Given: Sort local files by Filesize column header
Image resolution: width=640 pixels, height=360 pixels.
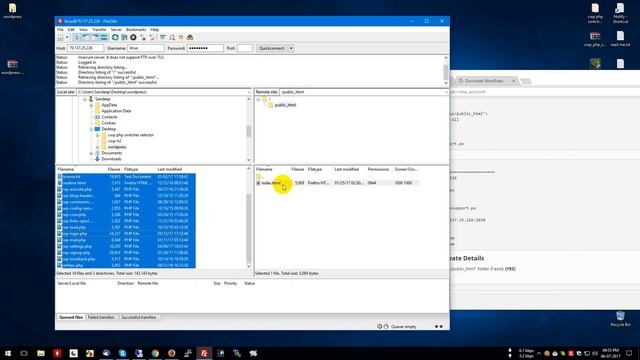Looking at the screenshot, I should pyautogui.click(x=114, y=169).
